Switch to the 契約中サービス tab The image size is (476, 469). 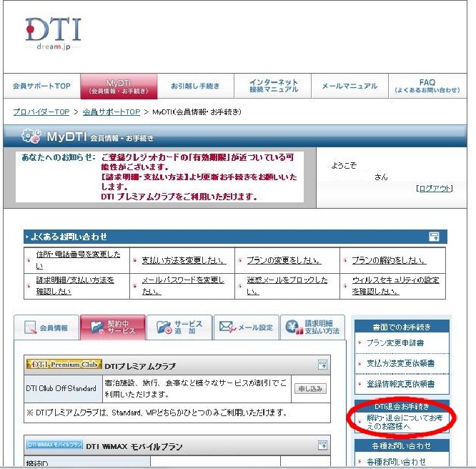tap(112, 328)
